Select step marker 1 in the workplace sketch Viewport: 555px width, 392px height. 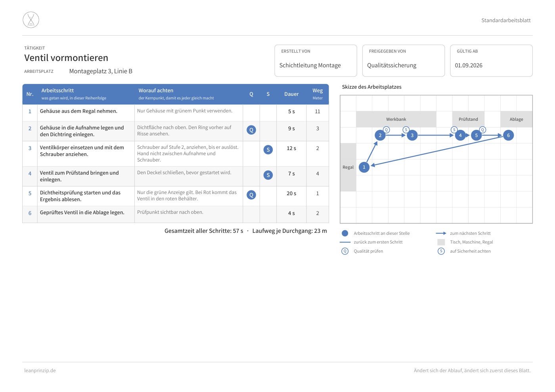pos(364,167)
